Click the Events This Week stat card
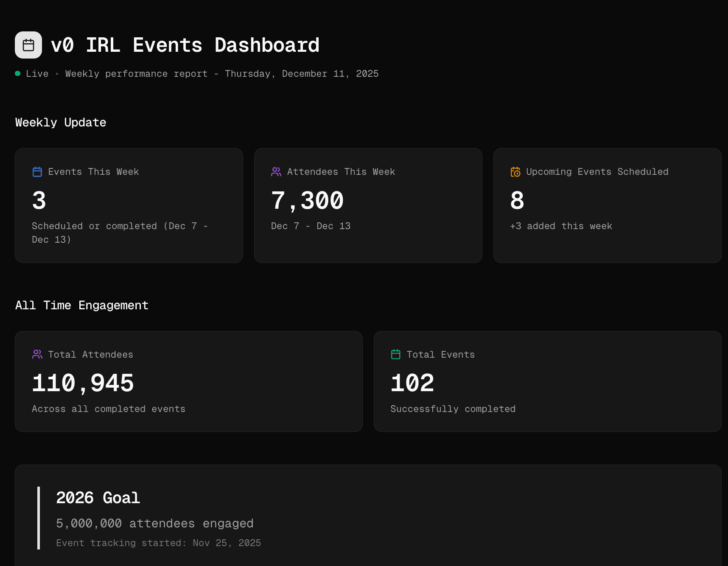This screenshot has height=566, width=728. [x=129, y=205]
